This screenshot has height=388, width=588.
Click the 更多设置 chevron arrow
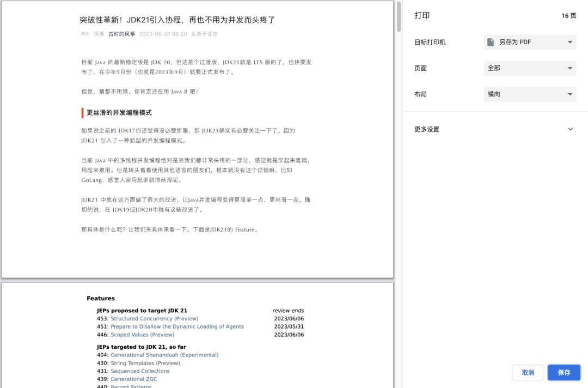[571, 129]
